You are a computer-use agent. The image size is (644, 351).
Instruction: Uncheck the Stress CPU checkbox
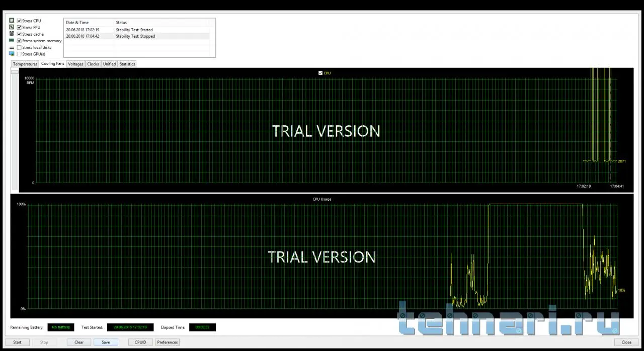click(19, 21)
